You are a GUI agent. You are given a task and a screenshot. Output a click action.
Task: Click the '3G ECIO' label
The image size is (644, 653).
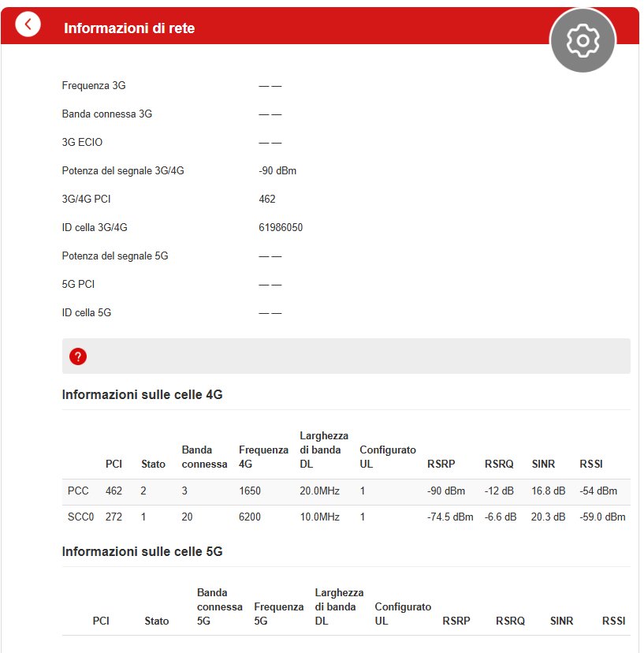tap(82, 142)
